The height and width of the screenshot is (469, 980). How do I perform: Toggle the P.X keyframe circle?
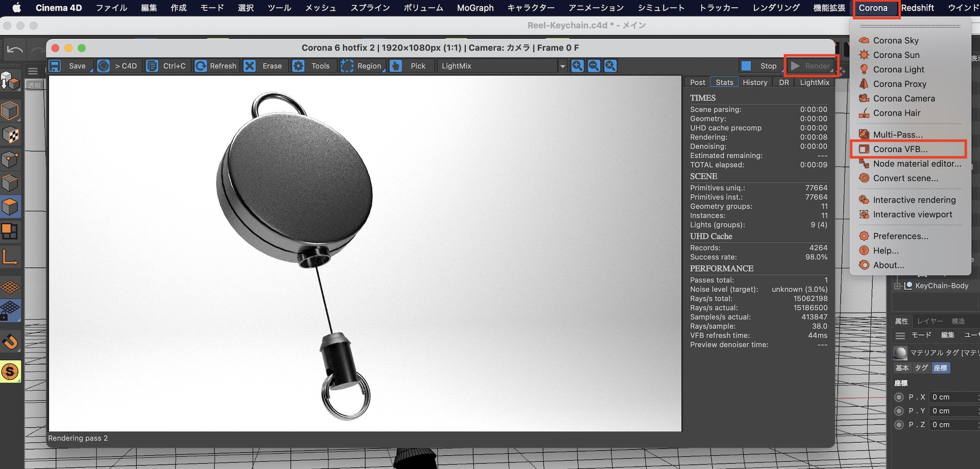899,397
